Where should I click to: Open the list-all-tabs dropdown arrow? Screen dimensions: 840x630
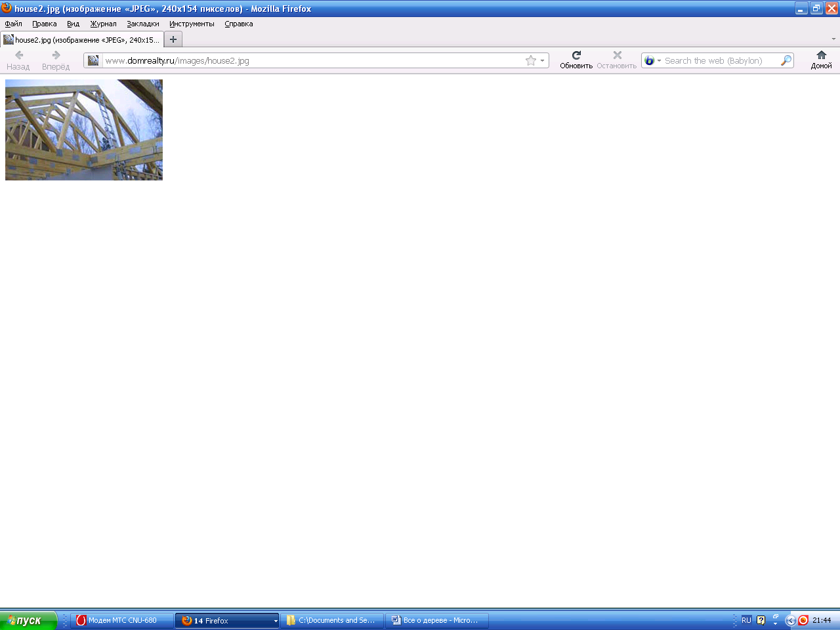click(x=833, y=39)
